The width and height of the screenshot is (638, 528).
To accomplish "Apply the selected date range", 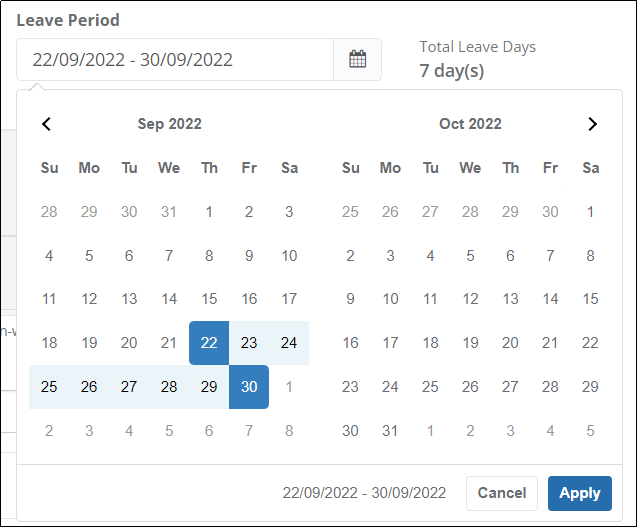I will pos(579,493).
